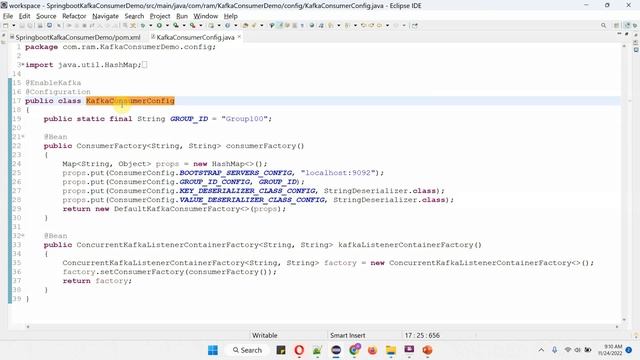Screen dimensions: 640x360
Task: Expand the folded imports at line 3
Action: click(x=23, y=64)
